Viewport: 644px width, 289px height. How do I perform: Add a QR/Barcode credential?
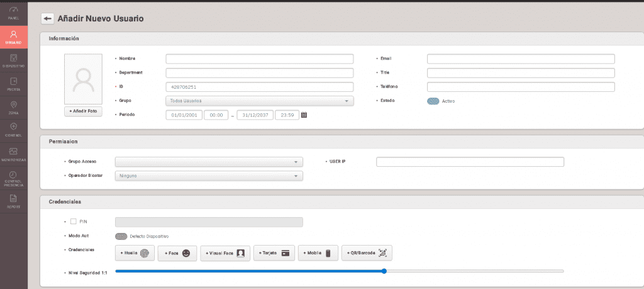pyautogui.click(x=367, y=253)
